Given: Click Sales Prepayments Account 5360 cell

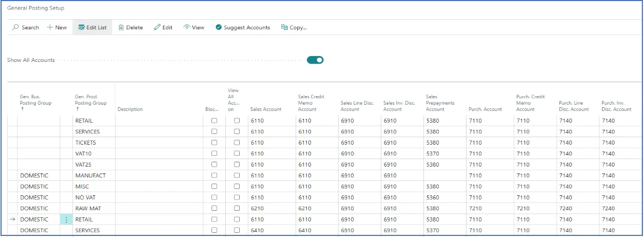Looking at the screenshot, I should tap(445, 197).
